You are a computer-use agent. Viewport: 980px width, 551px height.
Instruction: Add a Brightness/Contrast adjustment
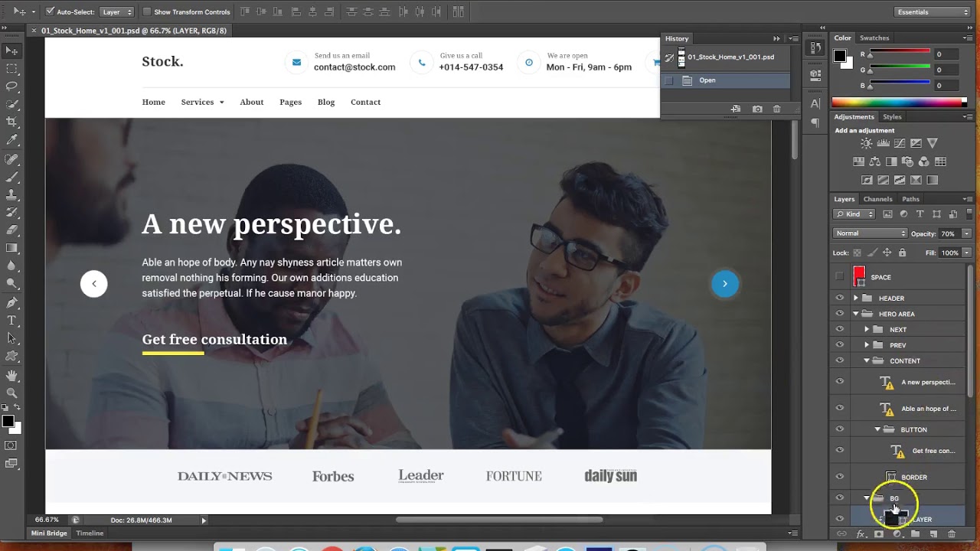tap(866, 143)
